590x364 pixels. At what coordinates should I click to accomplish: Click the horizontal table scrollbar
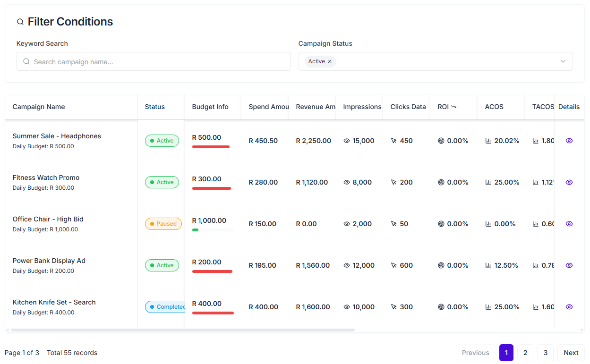(x=182, y=330)
